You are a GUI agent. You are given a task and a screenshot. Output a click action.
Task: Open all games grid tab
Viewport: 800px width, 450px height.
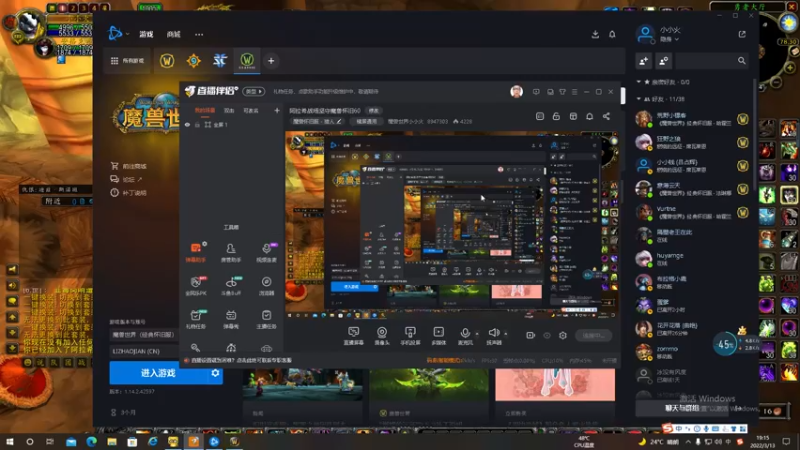[x=127, y=61]
